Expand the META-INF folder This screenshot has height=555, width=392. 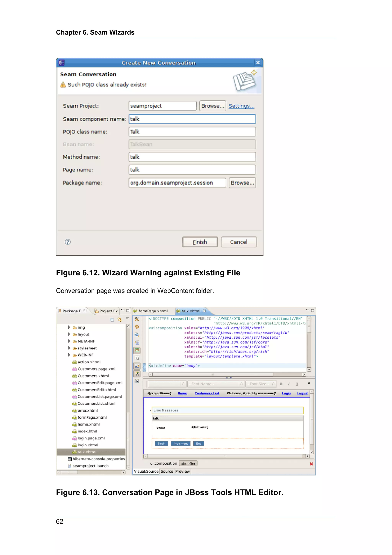point(69,341)
